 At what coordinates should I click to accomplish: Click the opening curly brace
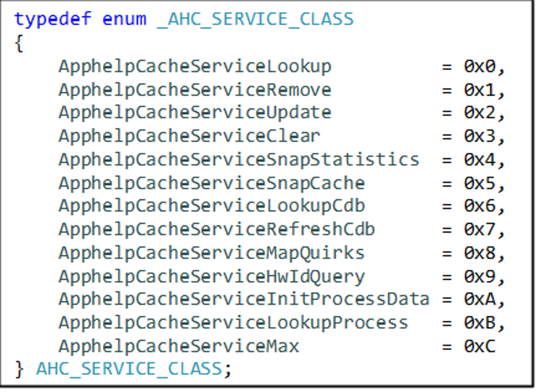tap(19, 43)
